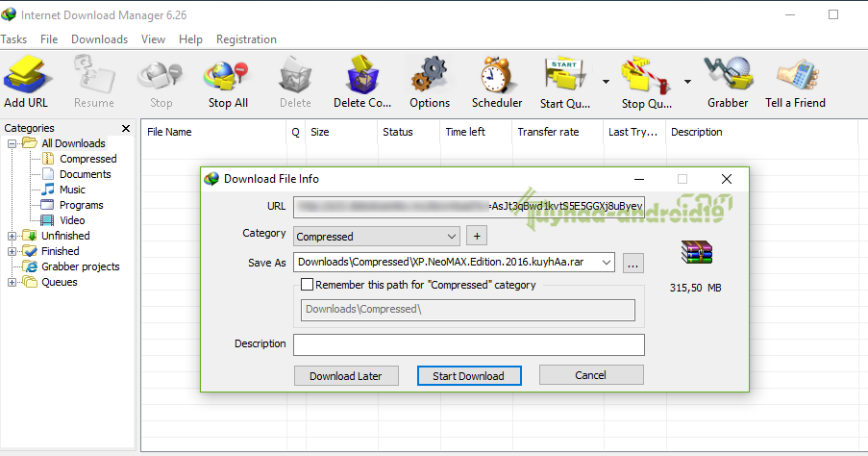Image resolution: width=868 pixels, height=456 pixels.
Task: Click the Downloads\Compressed\ path field
Action: tap(468, 310)
